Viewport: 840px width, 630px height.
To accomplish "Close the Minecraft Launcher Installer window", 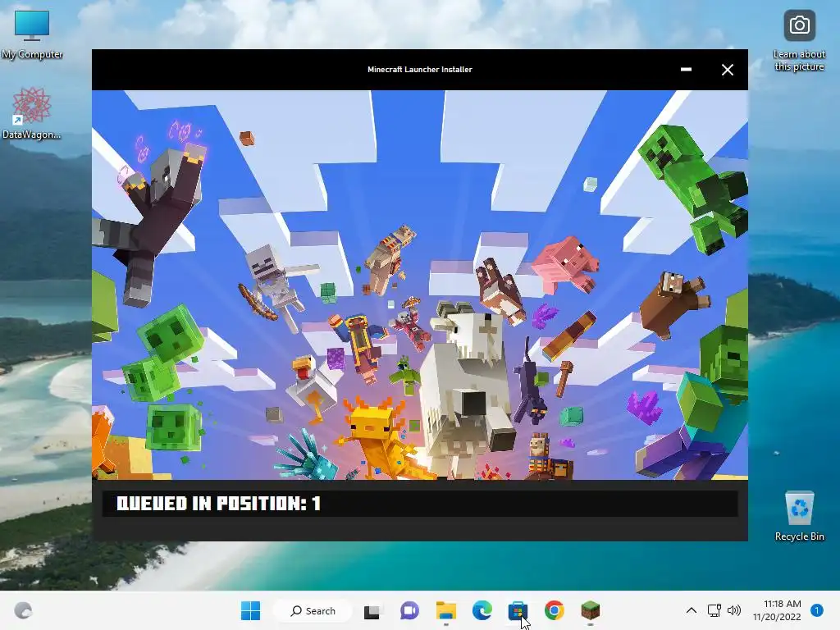I will click(727, 70).
